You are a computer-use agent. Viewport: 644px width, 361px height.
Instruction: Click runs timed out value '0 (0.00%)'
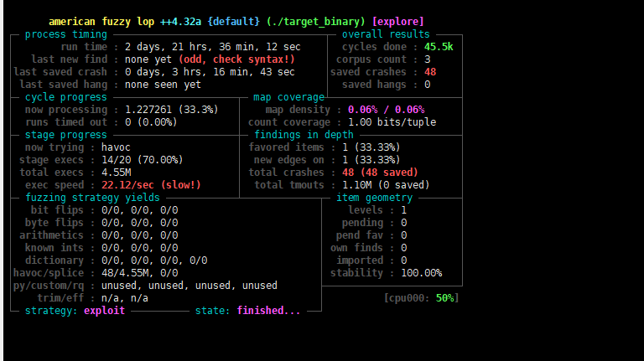coord(151,122)
